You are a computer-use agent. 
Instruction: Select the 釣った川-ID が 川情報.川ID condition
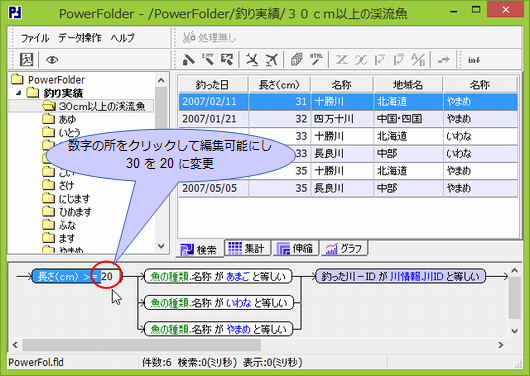[400, 276]
